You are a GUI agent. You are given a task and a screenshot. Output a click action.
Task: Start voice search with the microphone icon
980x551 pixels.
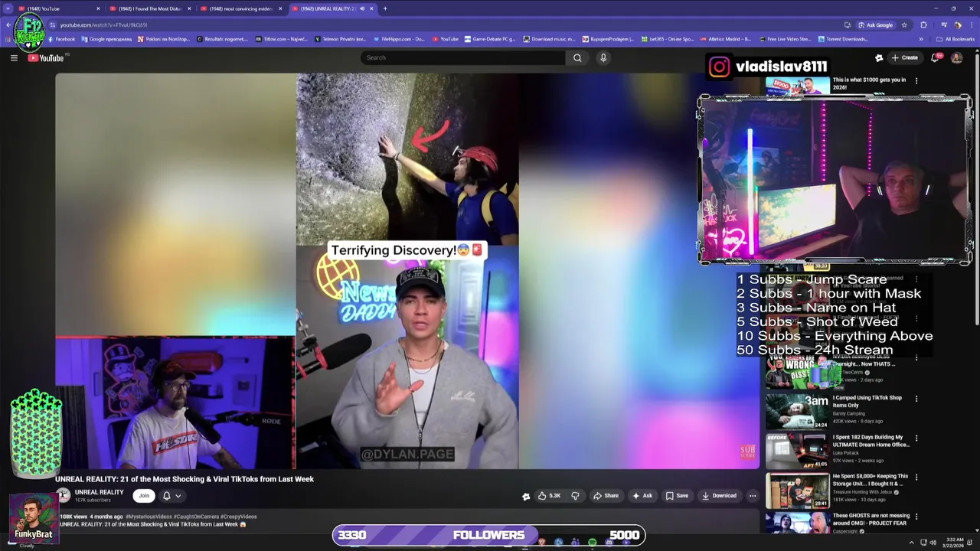point(603,57)
